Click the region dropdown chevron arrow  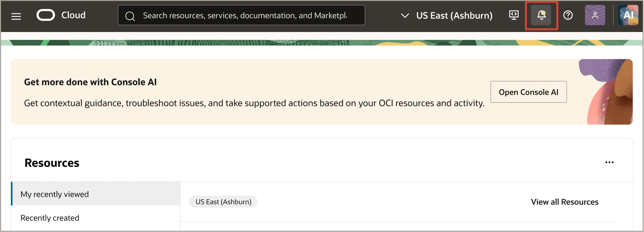click(x=405, y=16)
